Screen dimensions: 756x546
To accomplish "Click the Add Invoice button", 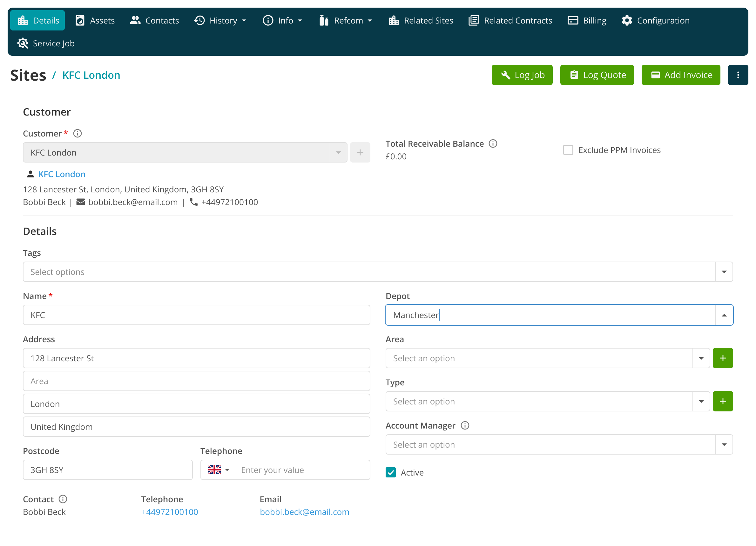I will [x=681, y=75].
